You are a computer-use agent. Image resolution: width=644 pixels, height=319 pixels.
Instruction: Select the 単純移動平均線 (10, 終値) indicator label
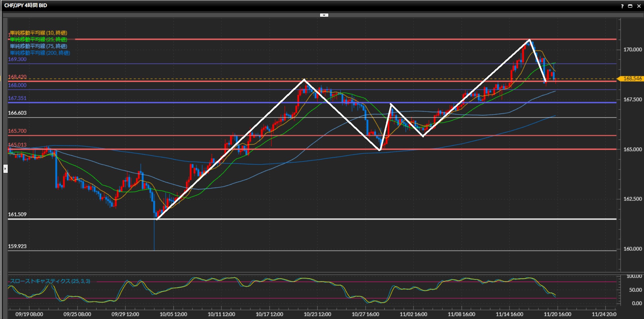tap(38, 33)
